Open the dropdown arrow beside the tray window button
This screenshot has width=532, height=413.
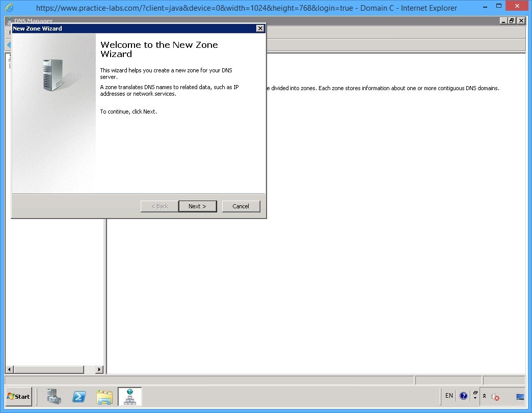[475, 399]
